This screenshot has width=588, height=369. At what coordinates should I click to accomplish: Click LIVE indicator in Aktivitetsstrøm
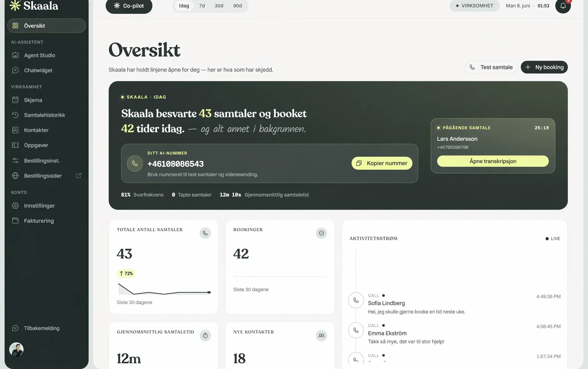click(x=553, y=239)
